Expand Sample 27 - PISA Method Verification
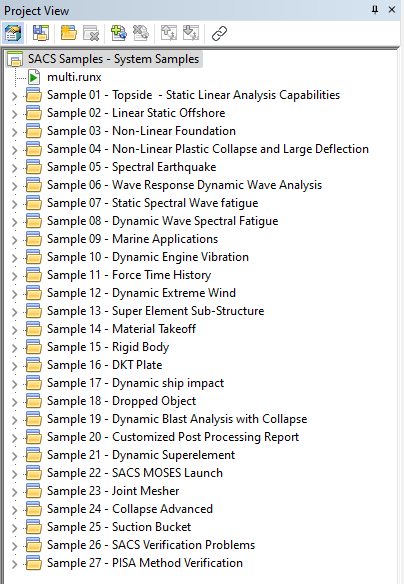 click(x=15, y=564)
